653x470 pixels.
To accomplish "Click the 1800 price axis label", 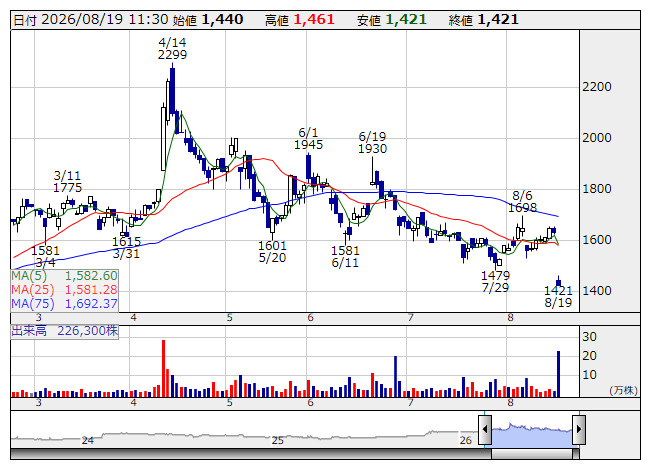I will pos(597,189).
